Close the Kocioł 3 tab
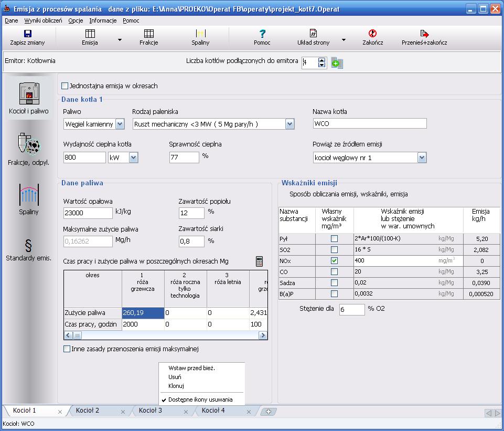Image resolution: width=504 pixels, height=431 pixels. 186,412
